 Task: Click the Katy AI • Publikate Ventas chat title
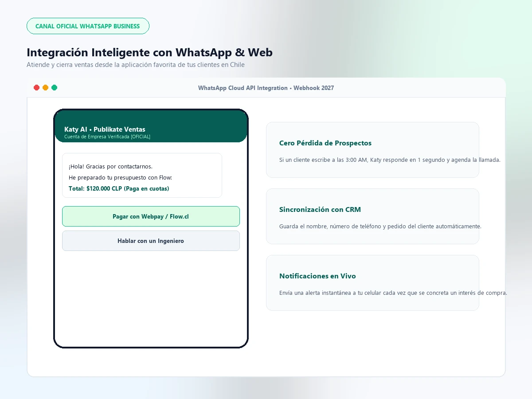105,129
